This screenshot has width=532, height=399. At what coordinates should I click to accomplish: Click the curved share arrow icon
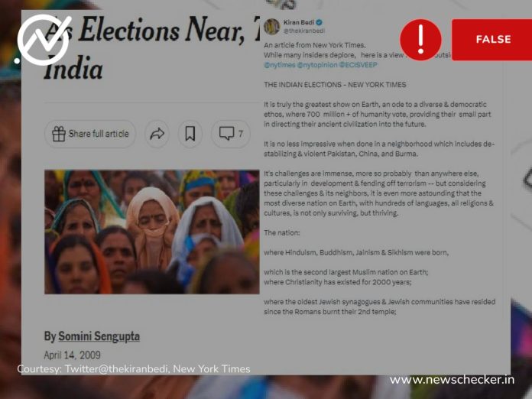click(157, 134)
